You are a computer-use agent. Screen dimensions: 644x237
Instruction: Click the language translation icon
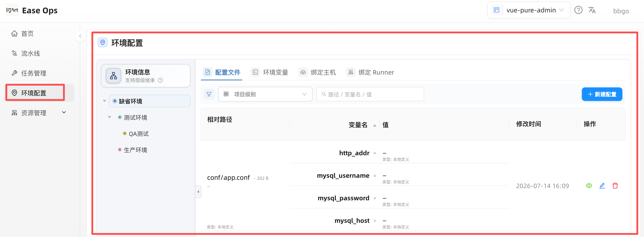pyautogui.click(x=592, y=10)
